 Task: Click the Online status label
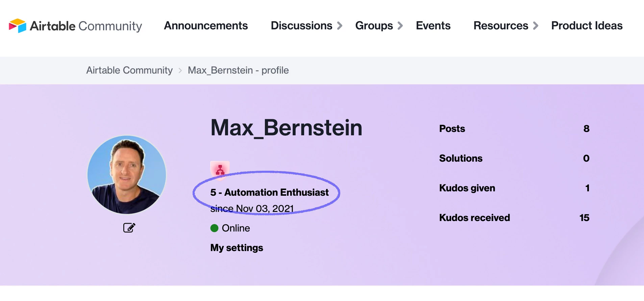click(236, 228)
